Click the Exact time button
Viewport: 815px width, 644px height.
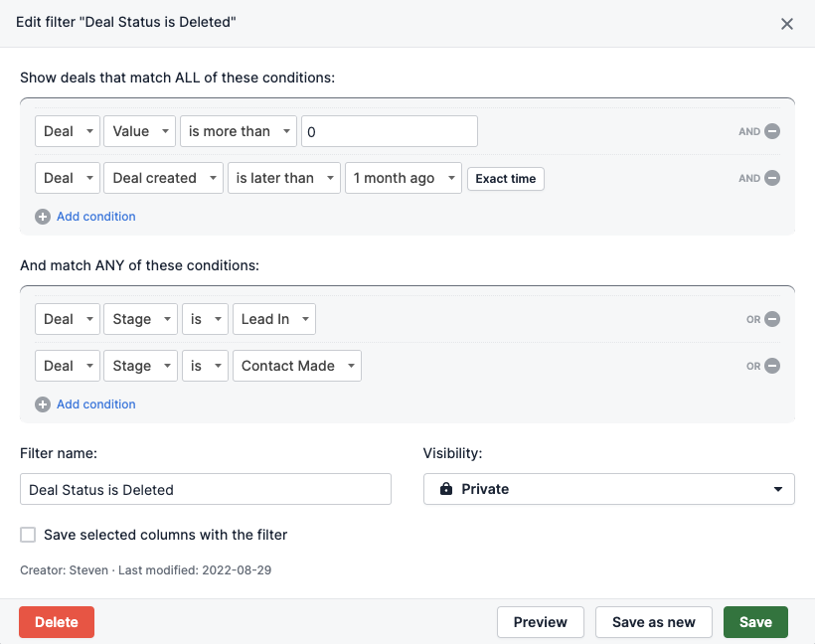pos(505,179)
